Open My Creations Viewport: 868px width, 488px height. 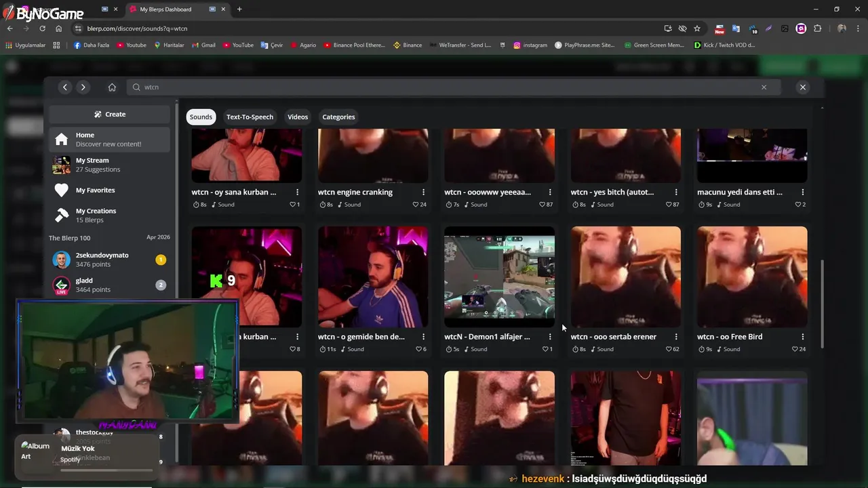(109, 216)
